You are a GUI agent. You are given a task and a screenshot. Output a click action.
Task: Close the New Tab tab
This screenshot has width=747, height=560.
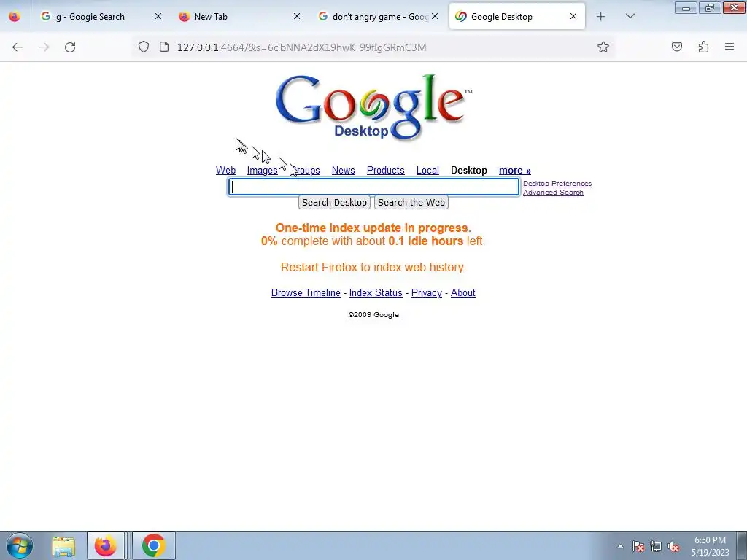[x=297, y=16]
